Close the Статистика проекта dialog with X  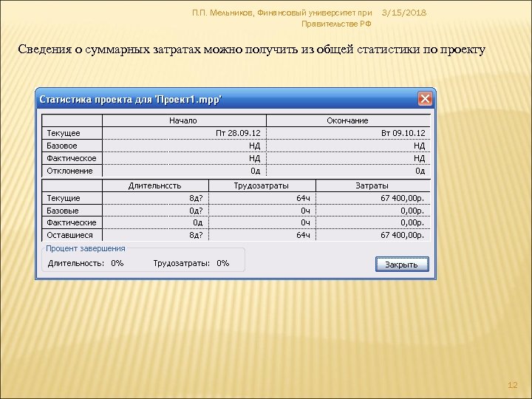425,99
